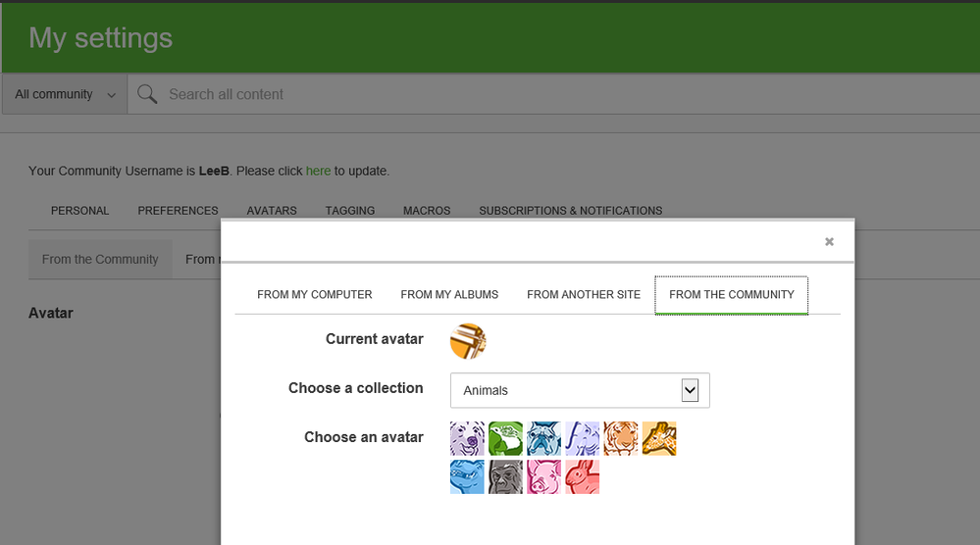Open the Personal settings tab
The image size is (980, 545).
tap(80, 211)
